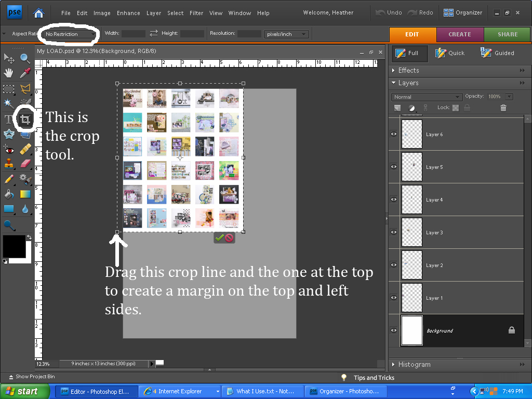Confirm the crop with the green checkmark
532x399 pixels.
[220, 238]
